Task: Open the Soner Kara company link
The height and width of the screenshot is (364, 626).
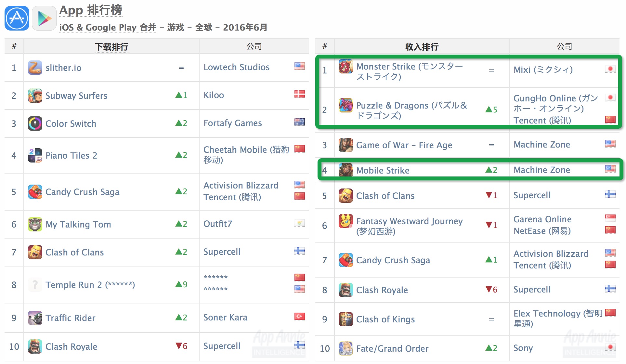Action: [x=225, y=317]
